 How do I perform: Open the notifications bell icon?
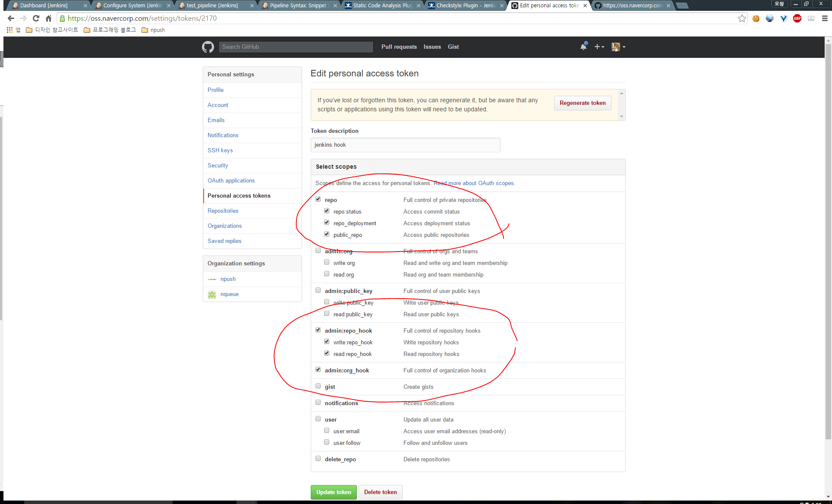[583, 47]
